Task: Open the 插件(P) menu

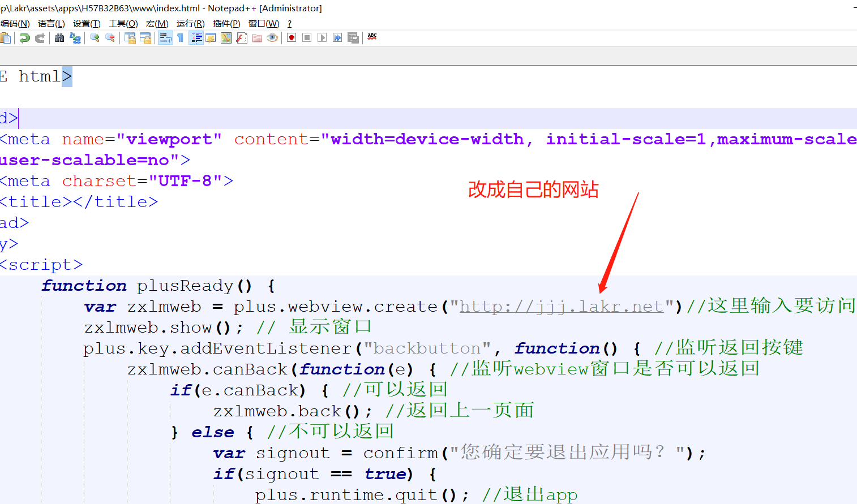Action: pos(226,23)
